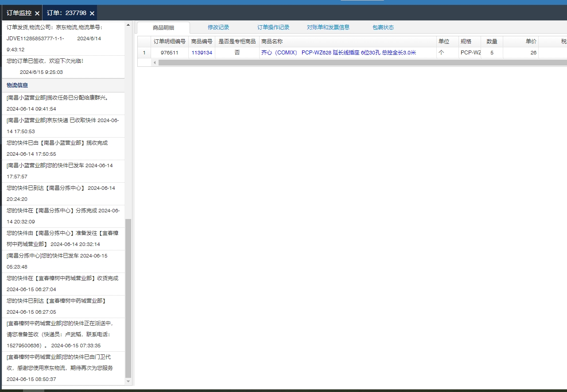Open the 订单操作记录 tab
The height and width of the screenshot is (392, 567).
[x=273, y=27]
